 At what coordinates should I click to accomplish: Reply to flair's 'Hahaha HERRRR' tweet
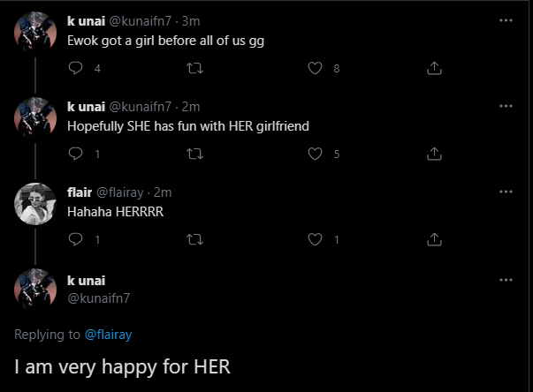click(x=76, y=239)
